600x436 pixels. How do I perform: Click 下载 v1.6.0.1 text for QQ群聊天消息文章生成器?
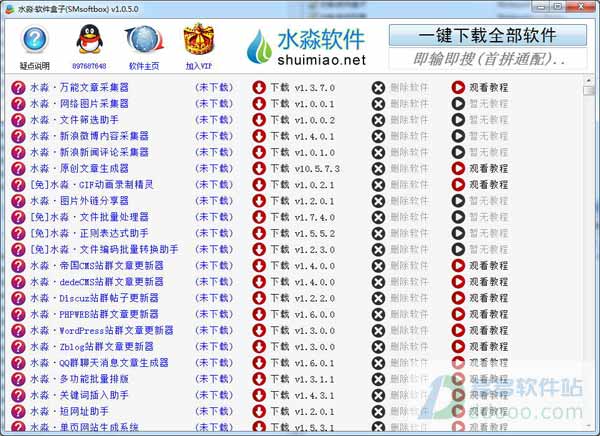click(302, 363)
